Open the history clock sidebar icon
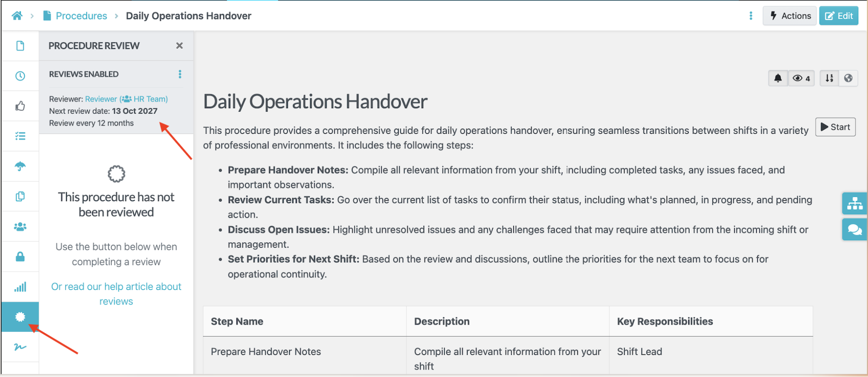This screenshot has height=377, width=868. (20, 76)
